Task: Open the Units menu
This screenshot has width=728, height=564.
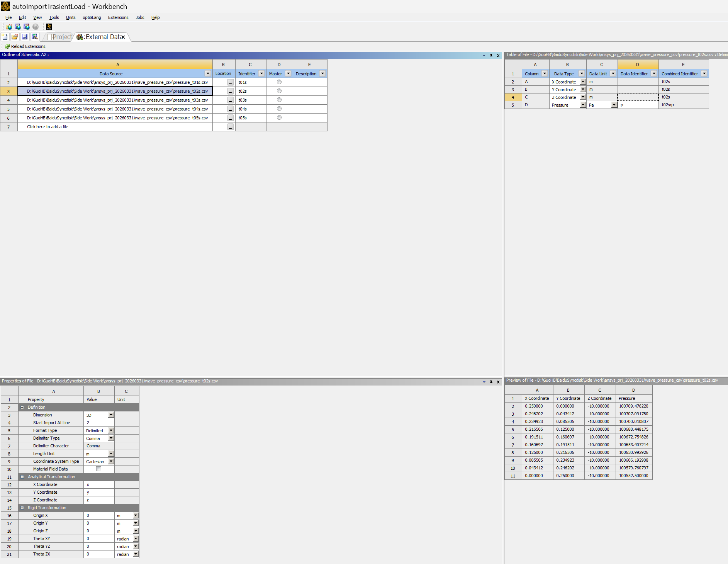Action: pos(71,17)
